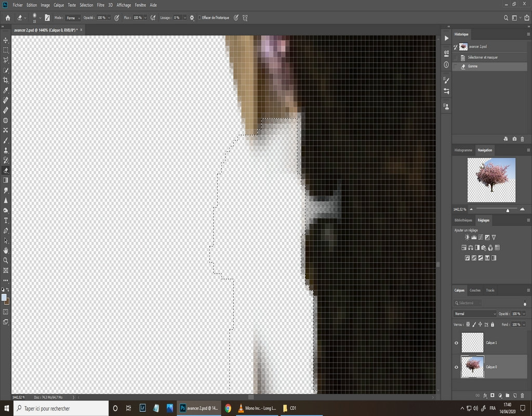Select the Gomme history state
The width and height of the screenshot is (532, 416).
tap(489, 67)
